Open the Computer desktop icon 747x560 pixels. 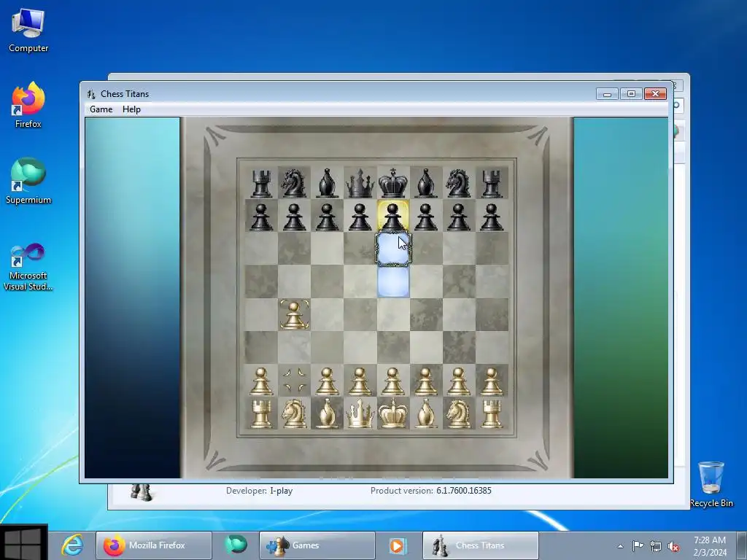pos(28,30)
